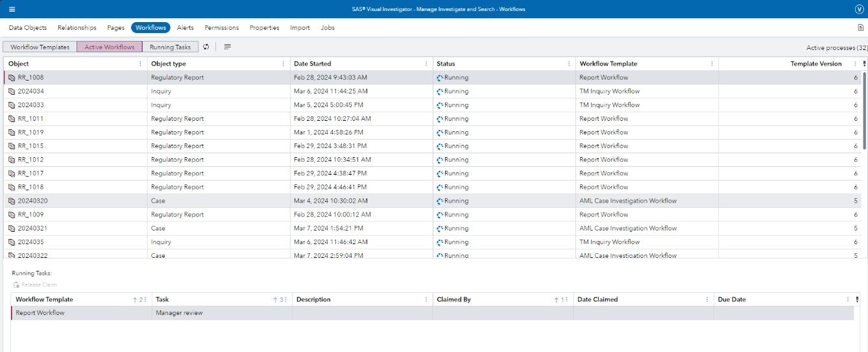
Task: Select the RR_1011 workflow row
Action: click(433, 118)
